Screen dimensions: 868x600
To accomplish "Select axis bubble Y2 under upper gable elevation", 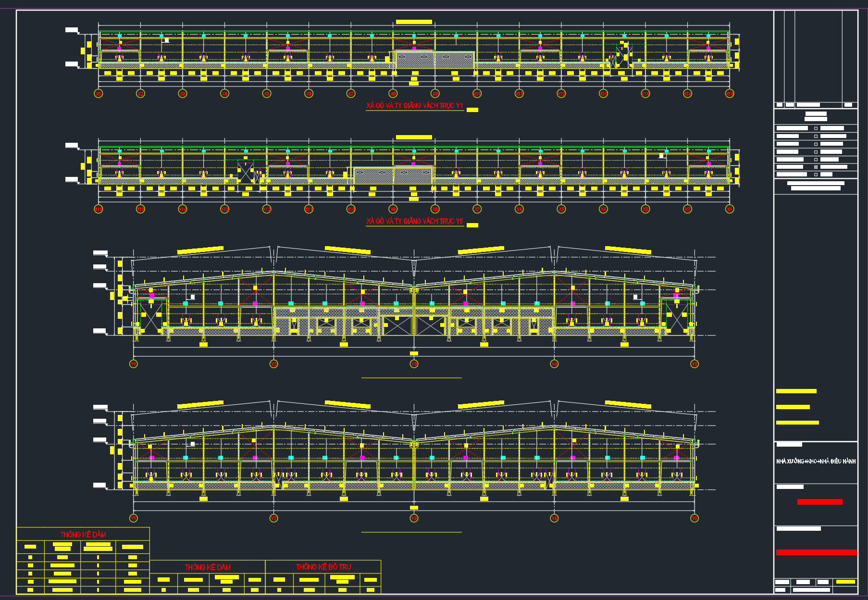I will 273,364.
